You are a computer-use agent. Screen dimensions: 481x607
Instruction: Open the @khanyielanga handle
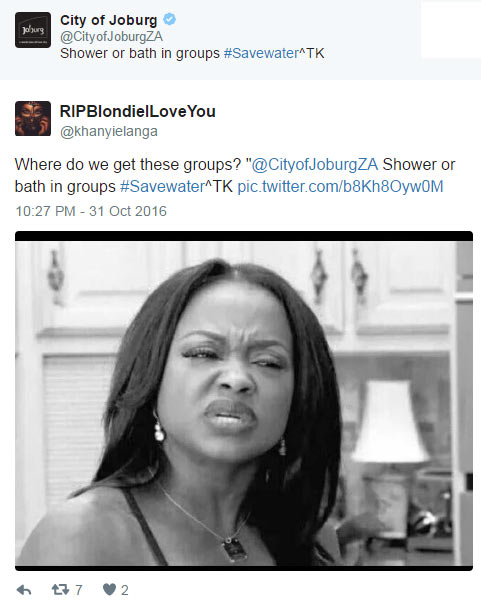tap(109, 132)
